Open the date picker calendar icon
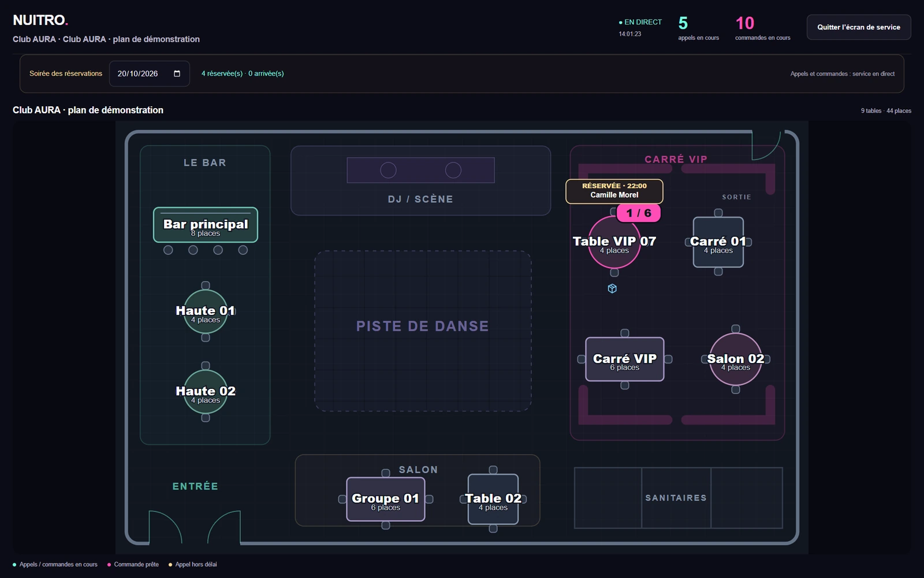The width and height of the screenshot is (924, 578). pos(177,73)
